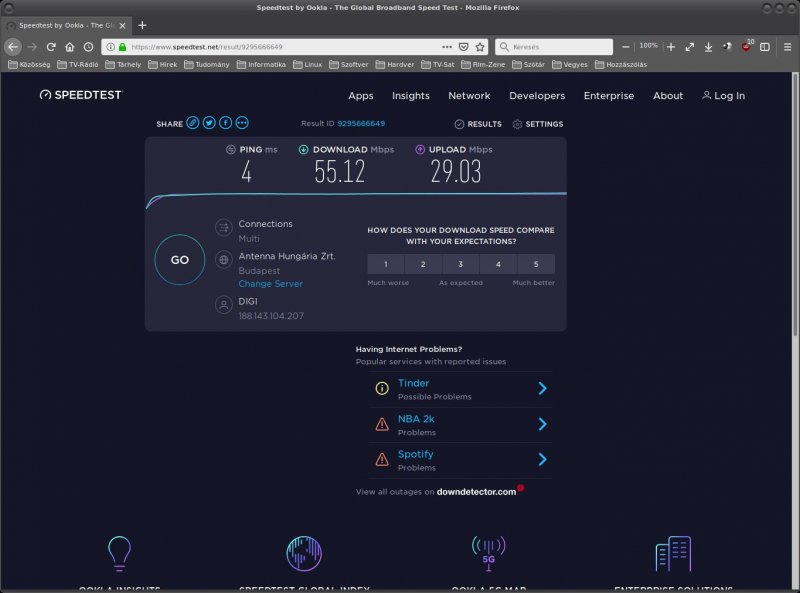Open the history clock icon
Viewport: 800px width, 593px height.
tap(88, 47)
